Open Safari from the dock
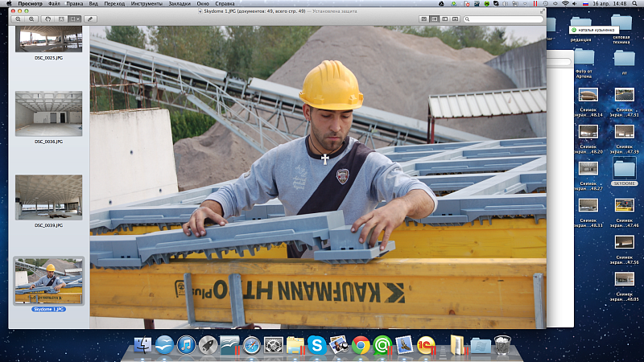Screen dimensions: 644x362 click(x=252, y=345)
